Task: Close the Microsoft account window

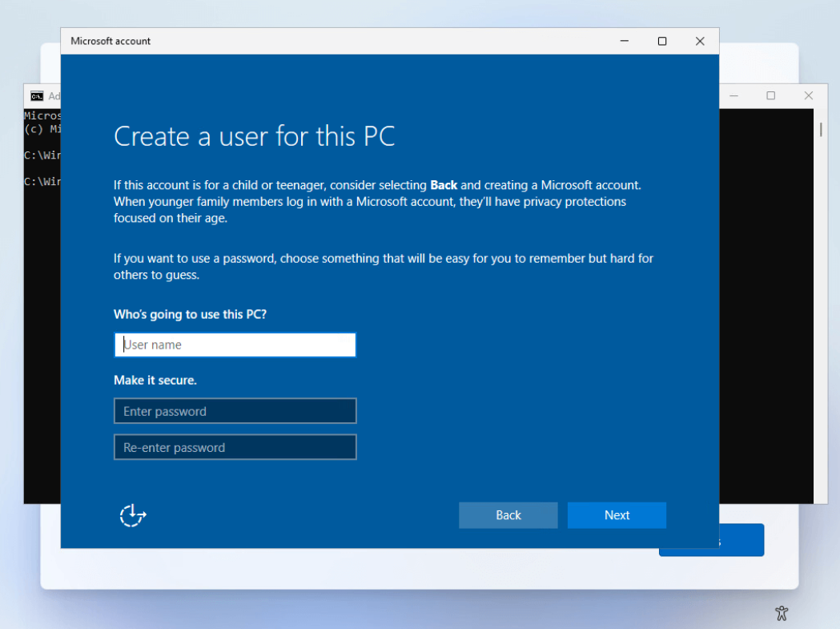Action: point(700,42)
